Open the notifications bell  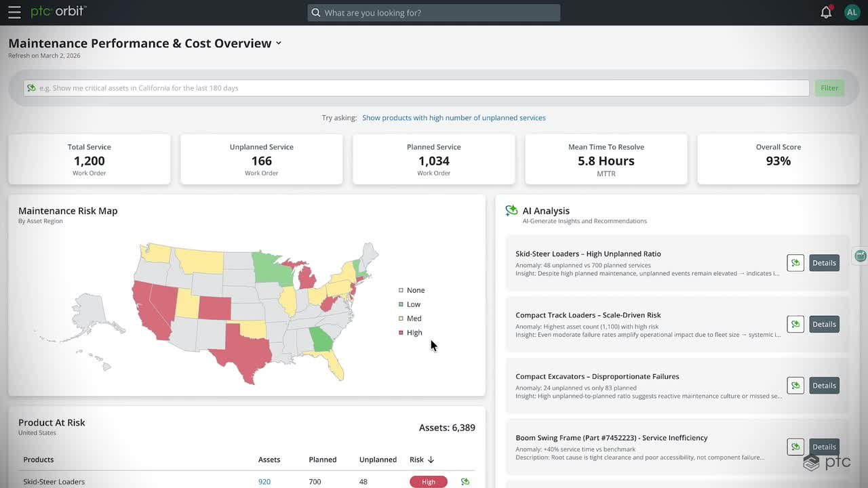tap(826, 12)
